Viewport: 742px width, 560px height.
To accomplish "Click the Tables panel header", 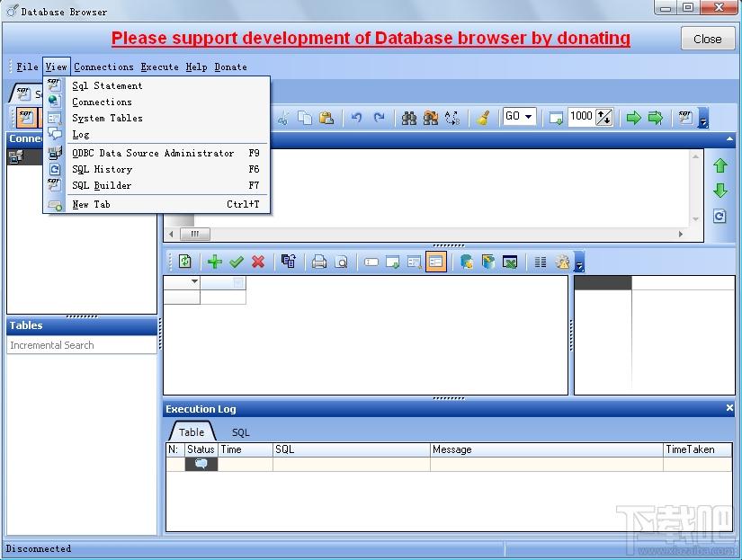I will (82, 325).
